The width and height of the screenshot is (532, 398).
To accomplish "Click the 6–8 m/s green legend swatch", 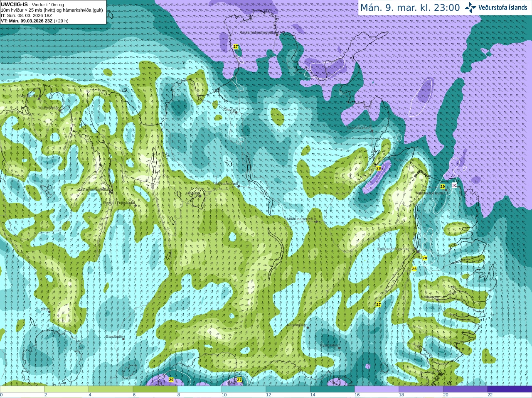I will point(155,389).
